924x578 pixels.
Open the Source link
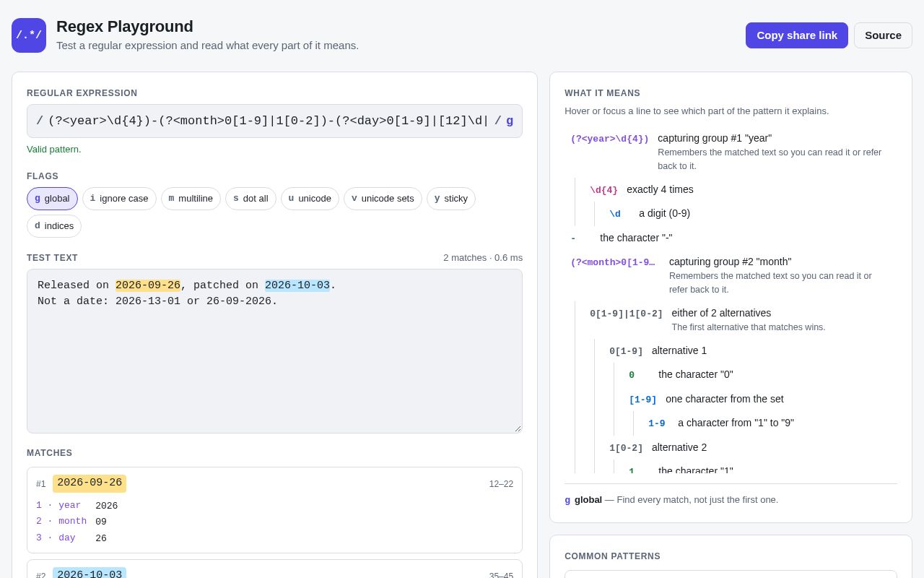click(883, 35)
